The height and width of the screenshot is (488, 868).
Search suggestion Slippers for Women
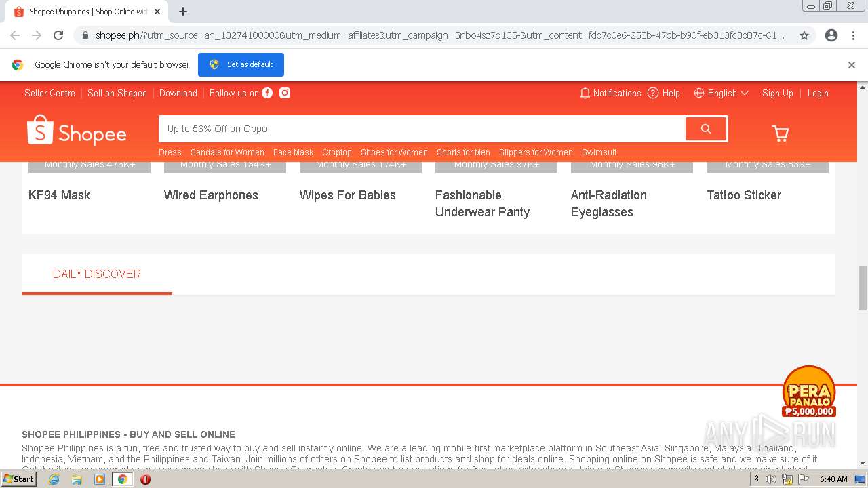click(536, 152)
